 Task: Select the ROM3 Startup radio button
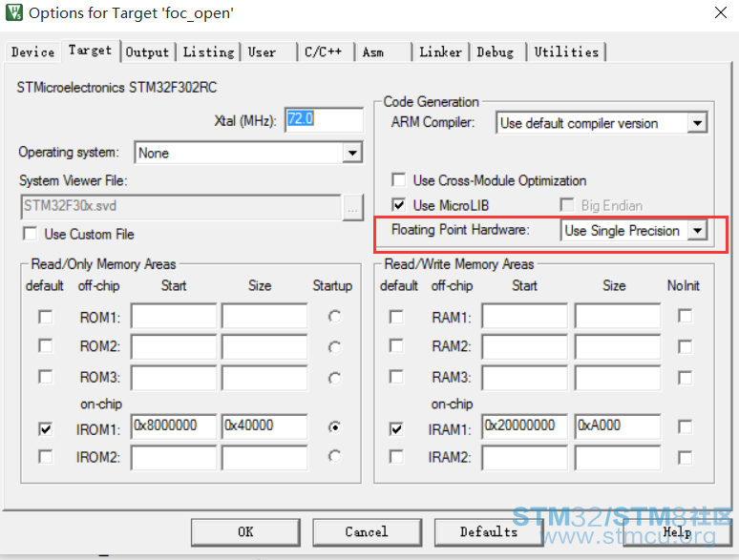334,378
